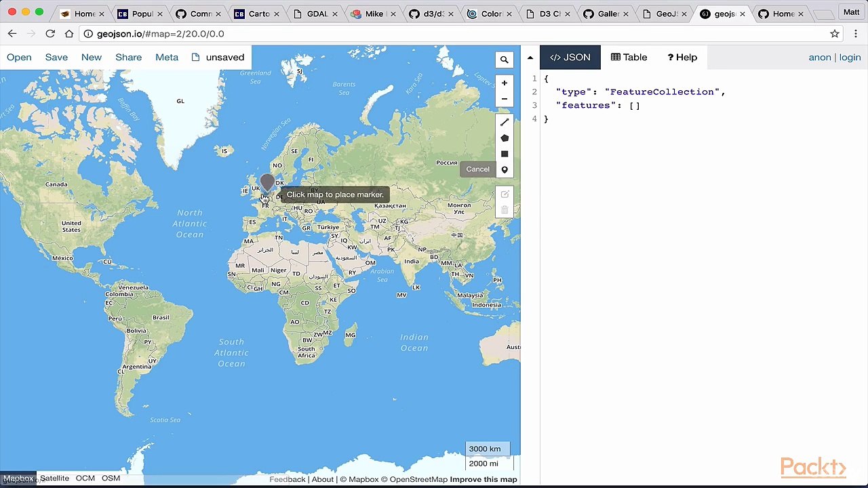Cancel the marker placement
This screenshot has height=488, width=868.
(x=477, y=169)
